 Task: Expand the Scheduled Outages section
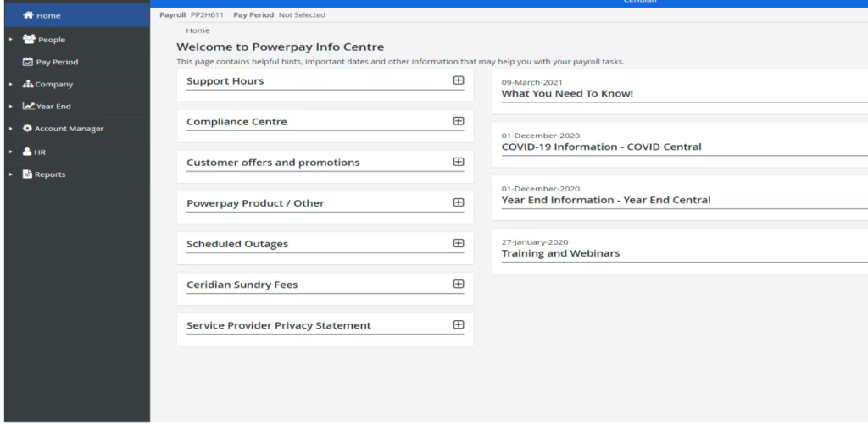point(458,243)
